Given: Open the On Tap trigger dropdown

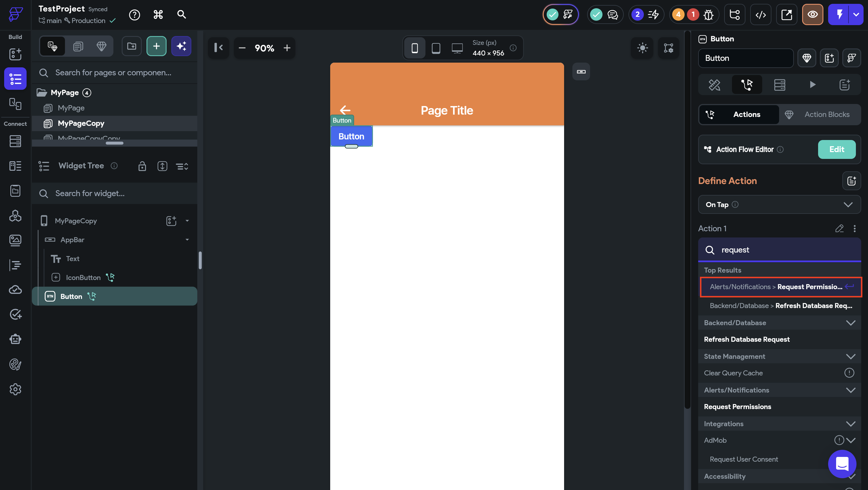Looking at the screenshot, I should (779, 205).
